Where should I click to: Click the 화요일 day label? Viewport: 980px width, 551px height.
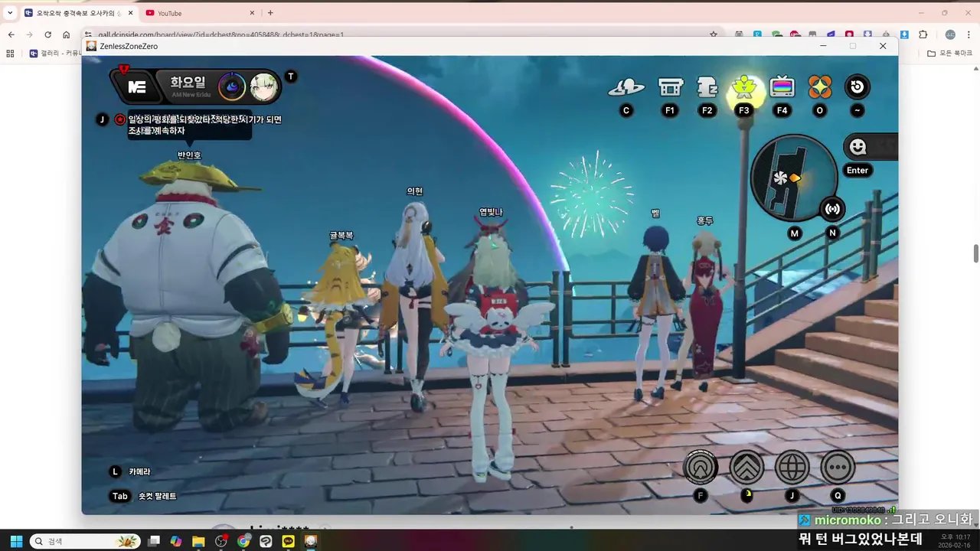click(x=188, y=82)
